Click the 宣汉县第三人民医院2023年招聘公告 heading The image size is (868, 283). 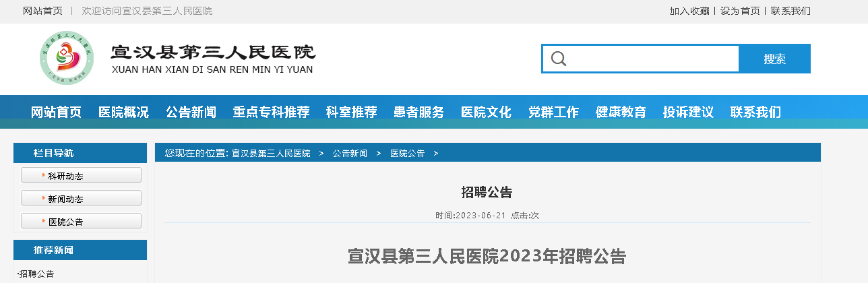[487, 256]
